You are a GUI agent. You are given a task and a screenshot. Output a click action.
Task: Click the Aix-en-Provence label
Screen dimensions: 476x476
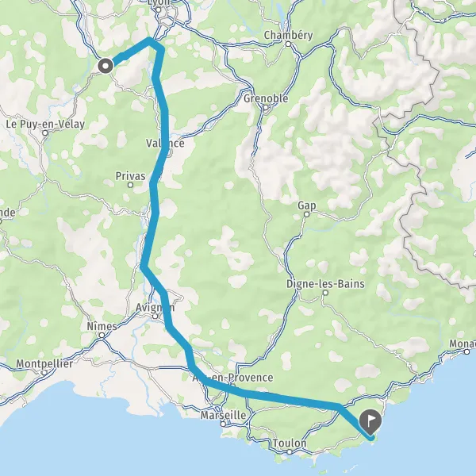click(x=232, y=378)
